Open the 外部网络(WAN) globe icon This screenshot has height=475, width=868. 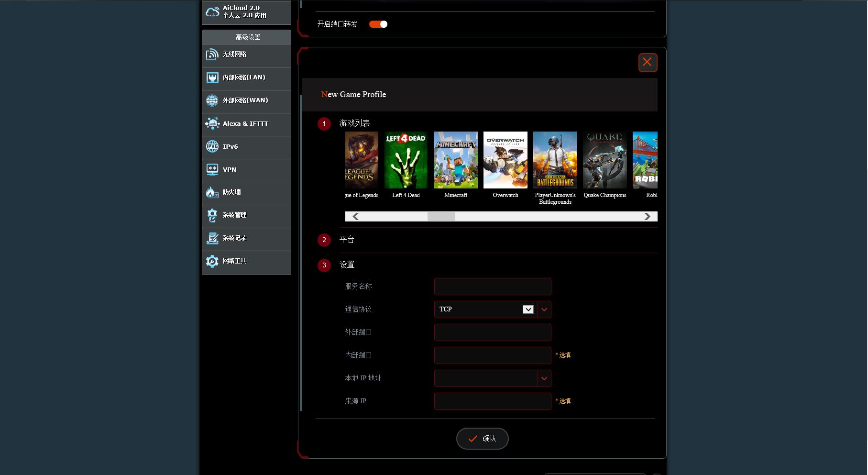212,100
